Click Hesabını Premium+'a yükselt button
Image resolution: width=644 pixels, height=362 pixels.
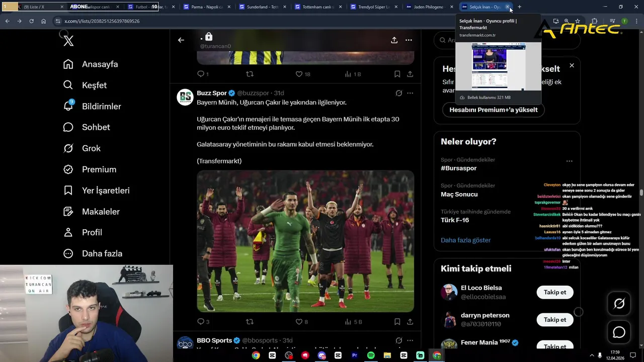[493, 110]
